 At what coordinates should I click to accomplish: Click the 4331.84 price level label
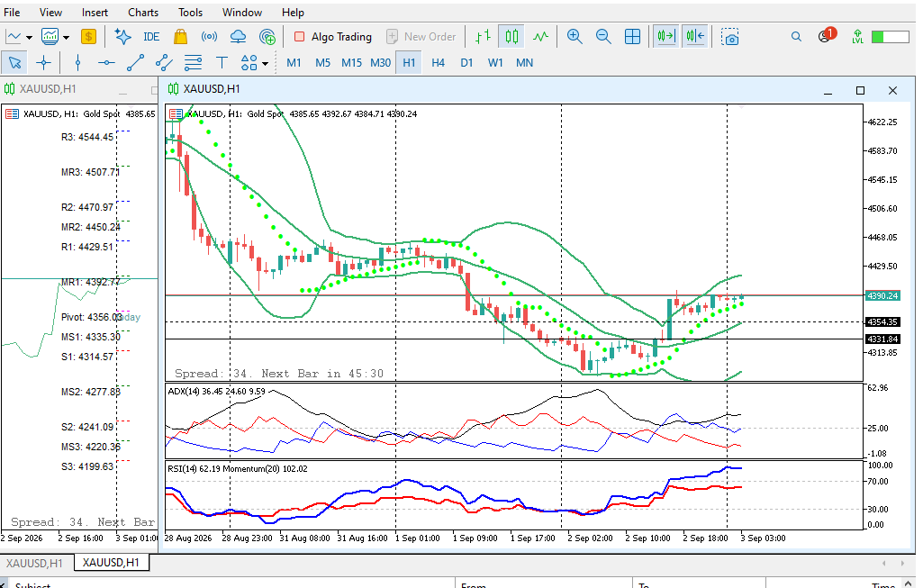882,339
